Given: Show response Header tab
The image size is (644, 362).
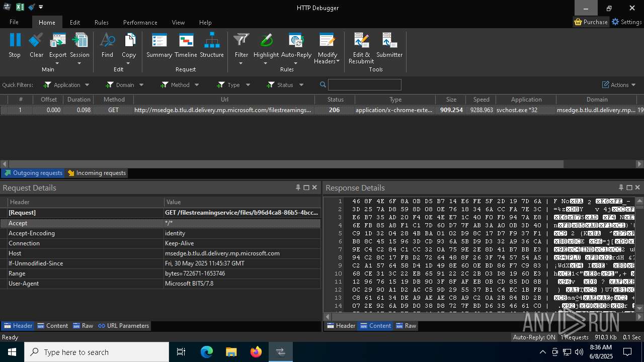Looking at the screenshot, I should (x=341, y=326).
